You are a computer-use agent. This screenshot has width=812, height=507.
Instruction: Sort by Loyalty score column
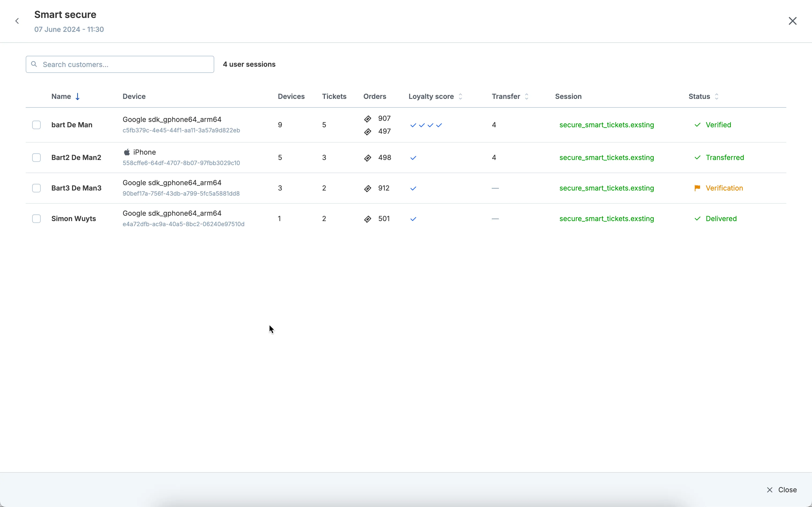click(x=460, y=96)
